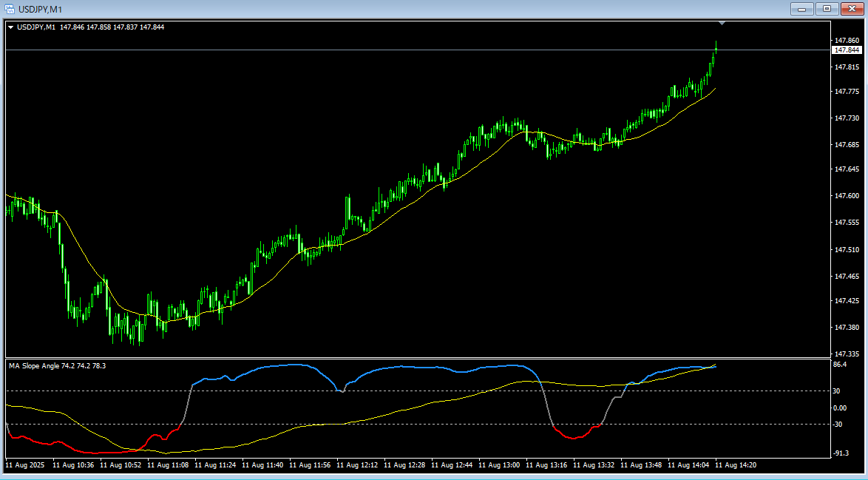
Task: Click the chart shift triangle marker at top
Action: 722,23
